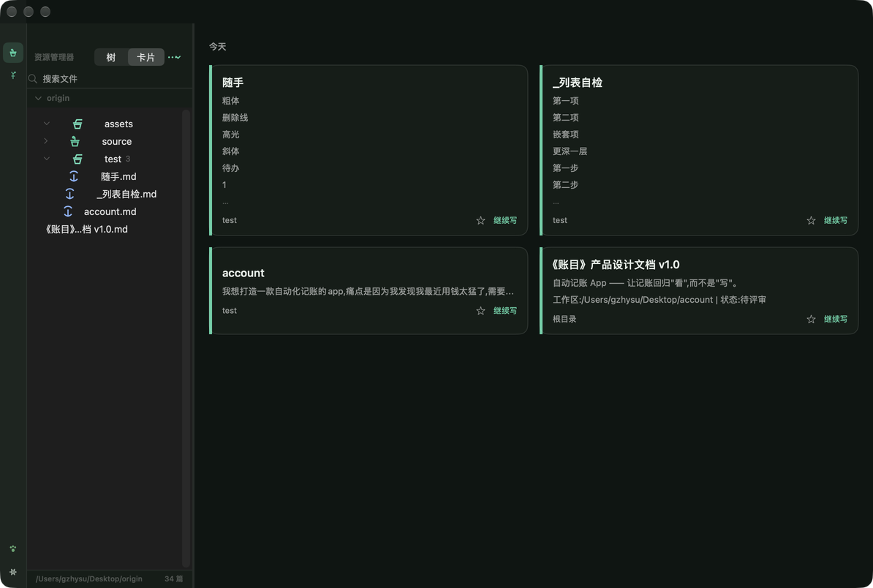Image resolution: width=873 pixels, height=588 pixels.
Task: Select the test folder name
Action: tap(113, 159)
